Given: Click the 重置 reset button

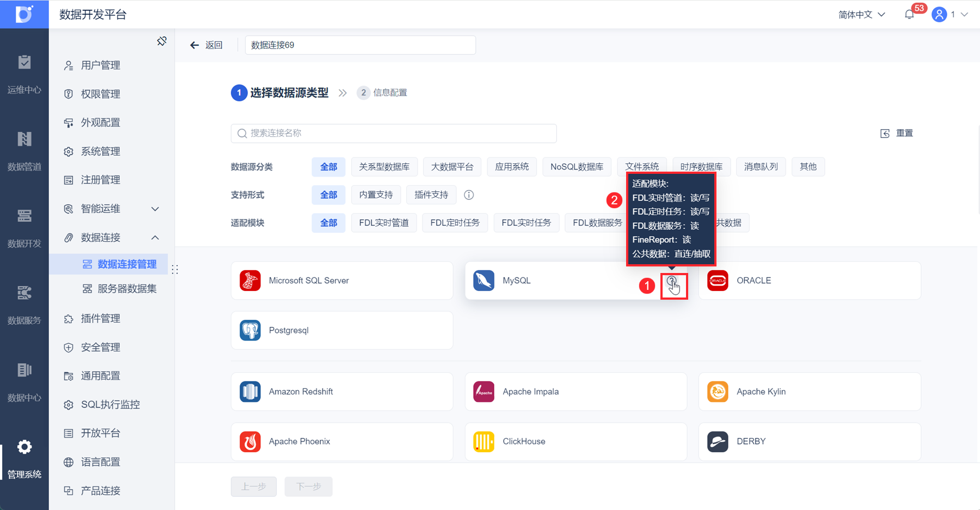Looking at the screenshot, I should pyautogui.click(x=897, y=133).
